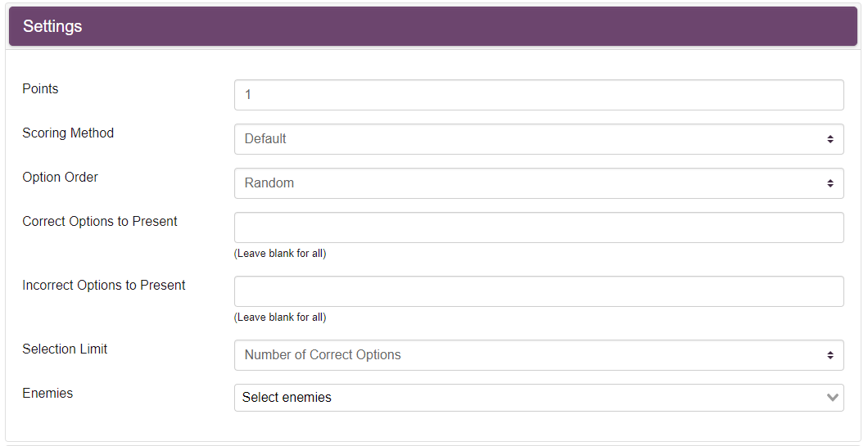
Task: Focus the Correct Options to Present field
Action: coord(539,228)
